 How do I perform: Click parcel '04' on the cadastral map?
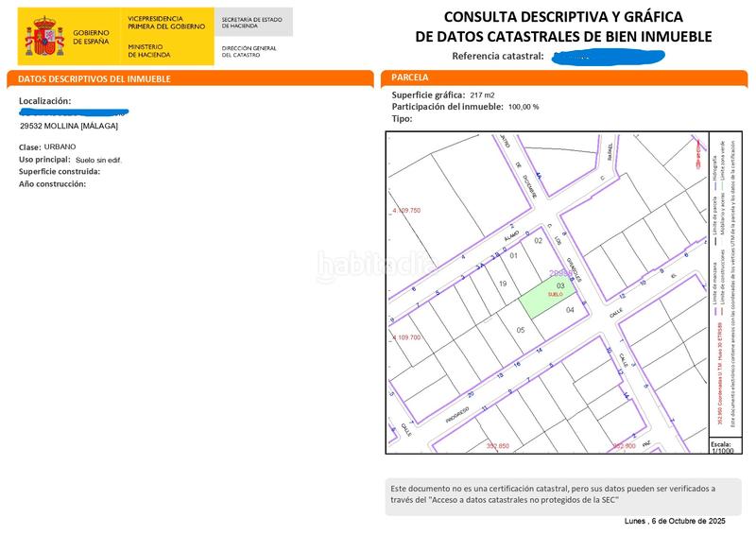pyautogui.click(x=570, y=310)
